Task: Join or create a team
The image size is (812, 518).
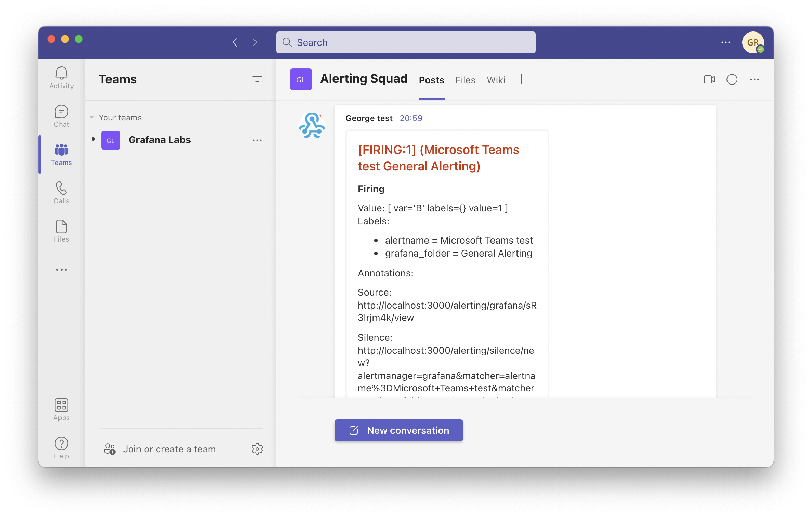Action: coord(169,449)
